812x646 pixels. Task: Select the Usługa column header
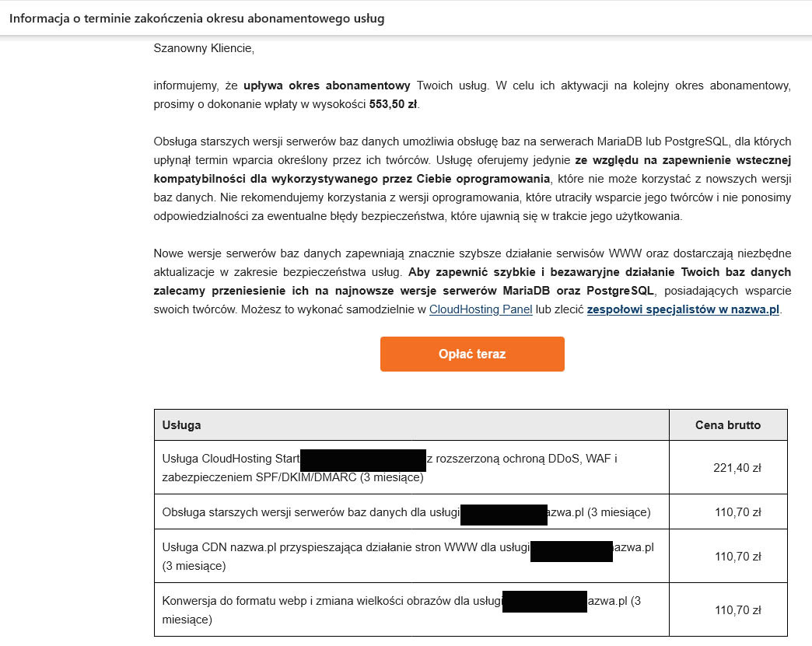click(x=182, y=425)
